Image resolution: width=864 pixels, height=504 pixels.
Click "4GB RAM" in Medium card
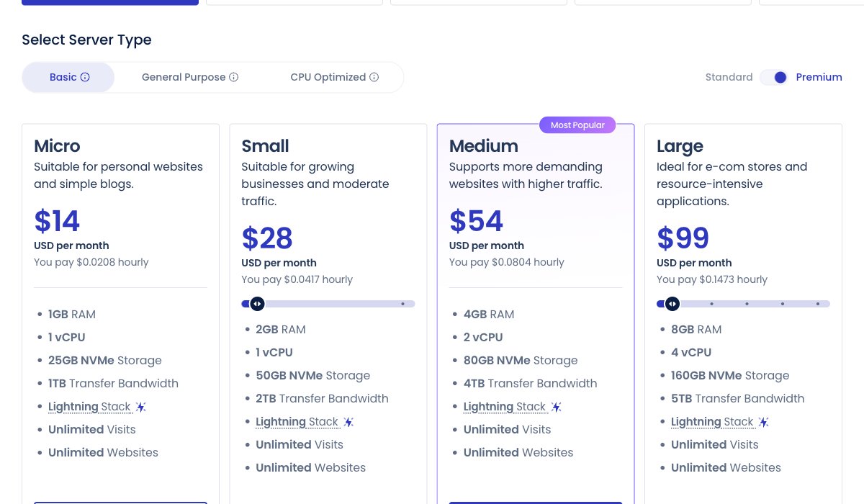pos(489,315)
